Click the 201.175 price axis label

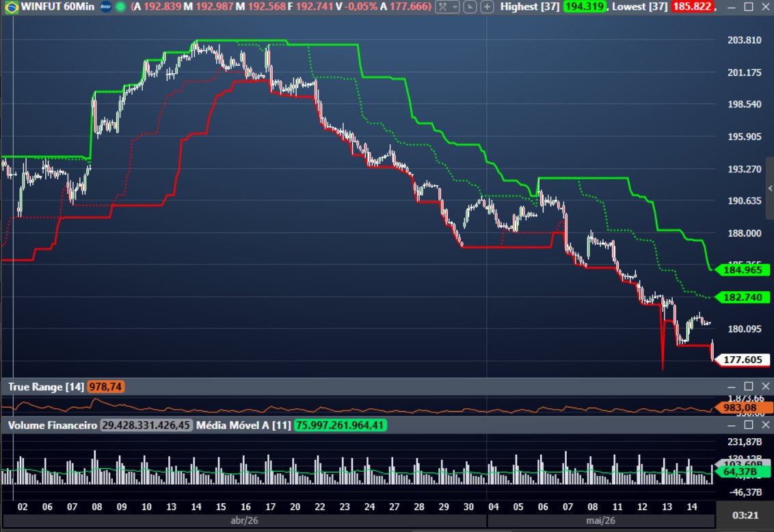(x=745, y=72)
